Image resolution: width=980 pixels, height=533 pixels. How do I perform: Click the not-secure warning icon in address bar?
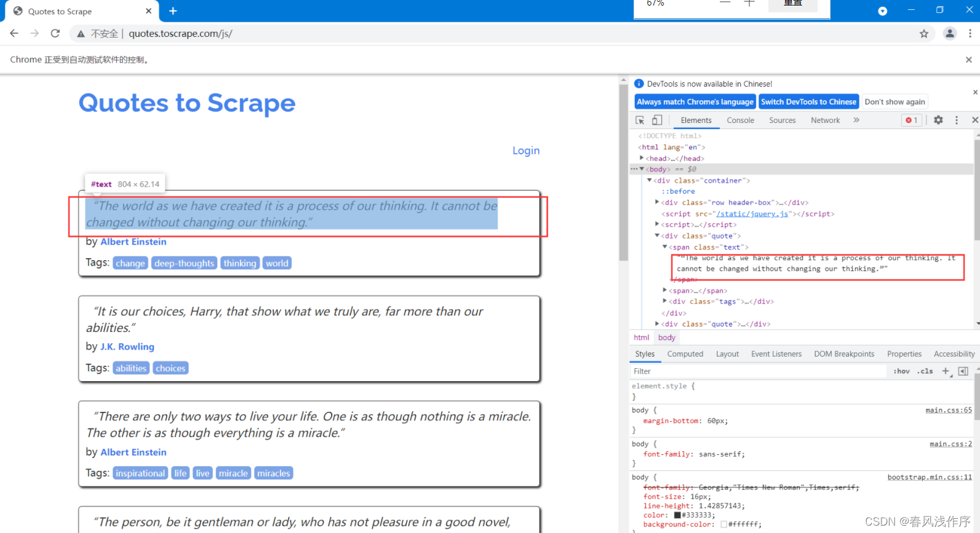[81, 34]
